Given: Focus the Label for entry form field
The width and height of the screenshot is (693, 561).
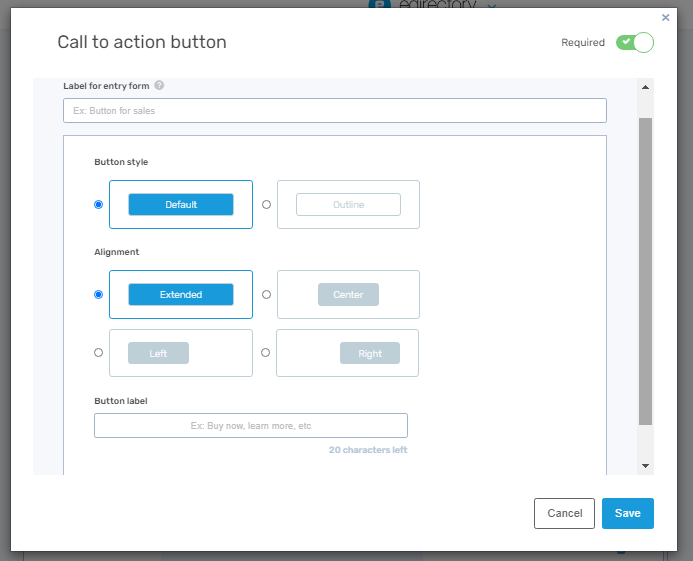Looking at the screenshot, I should (334, 111).
